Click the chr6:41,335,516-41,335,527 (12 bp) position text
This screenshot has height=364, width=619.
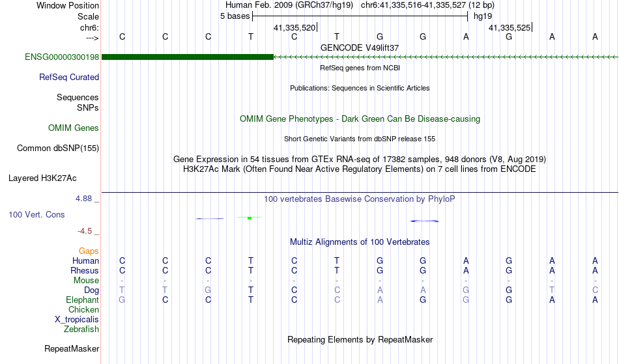427,5
